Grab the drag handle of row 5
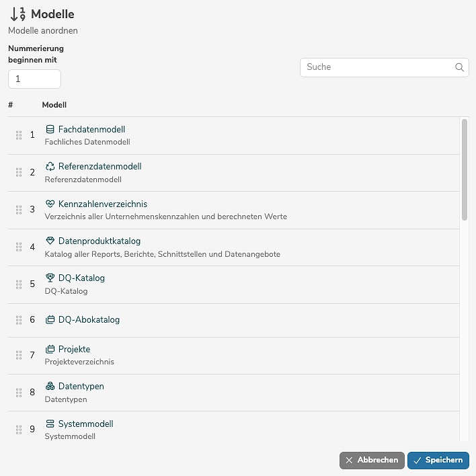The height and width of the screenshot is (476, 476). click(19, 284)
